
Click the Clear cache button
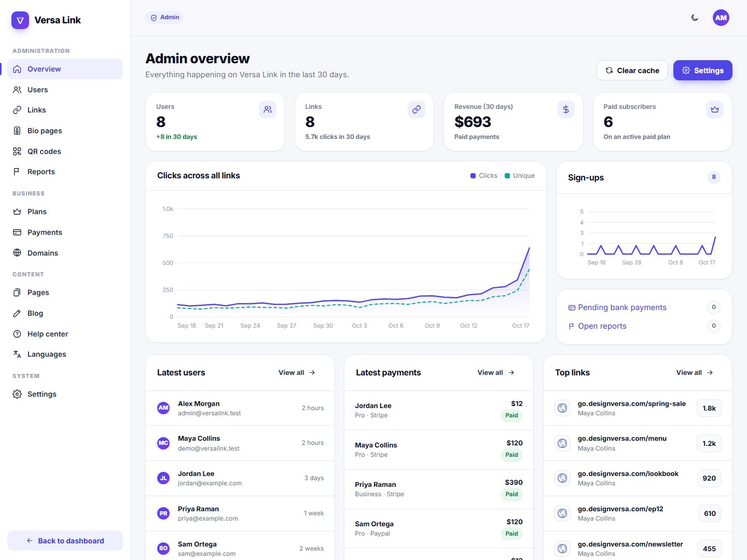pos(632,71)
